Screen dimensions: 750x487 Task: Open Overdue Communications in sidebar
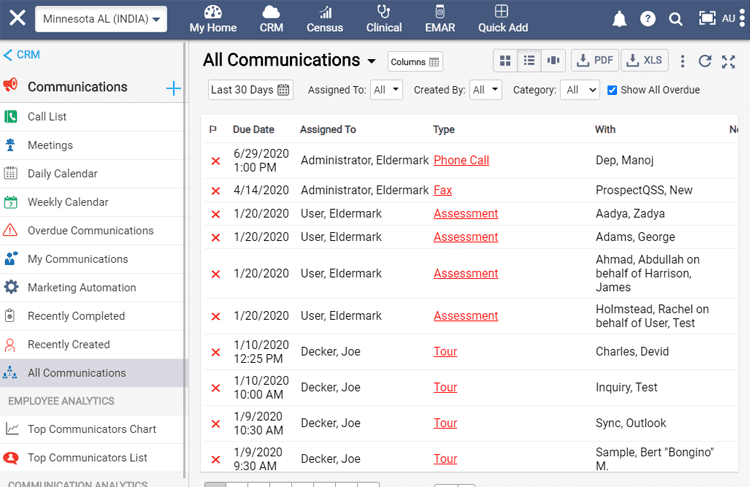click(90, 231)
